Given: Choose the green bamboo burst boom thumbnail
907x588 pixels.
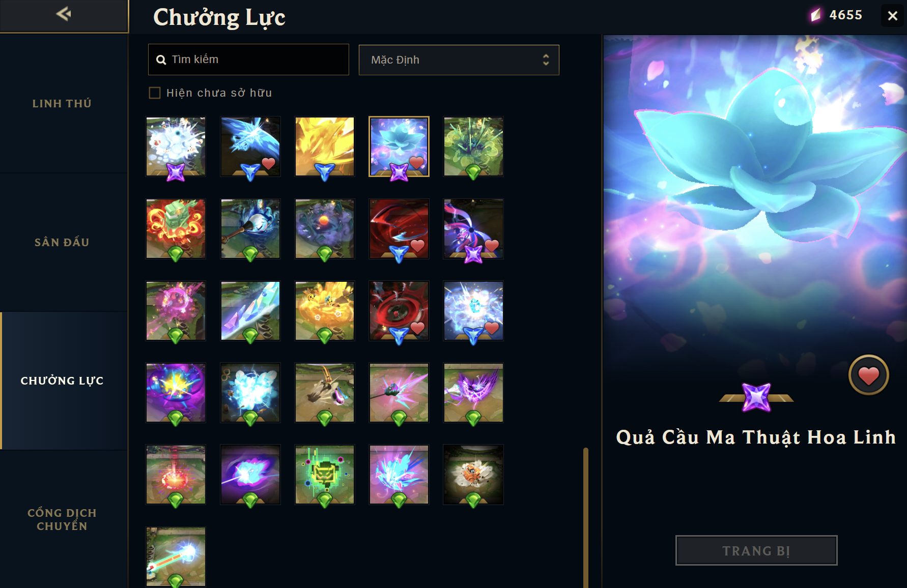Looking at the screenshot, I should coord(473,146).
